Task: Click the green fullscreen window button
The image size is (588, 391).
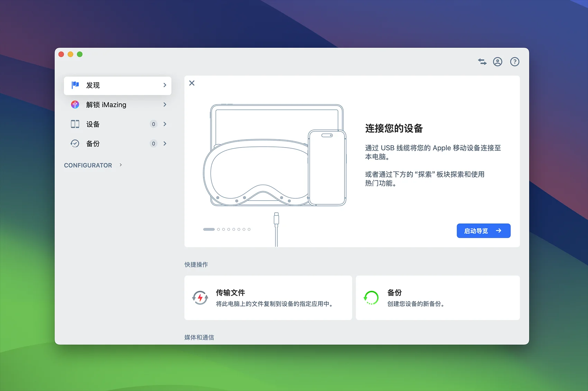Action: pos(80,54)
